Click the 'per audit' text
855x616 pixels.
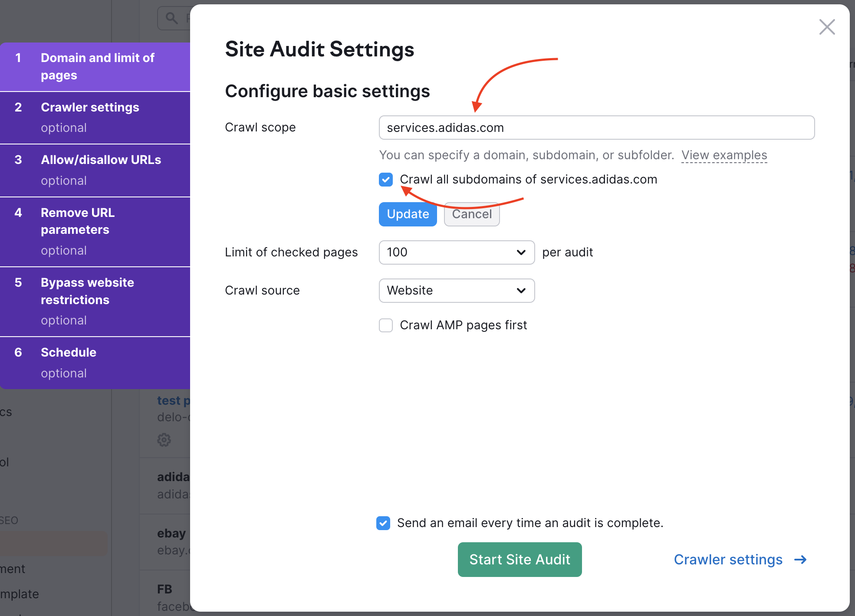click(567, 252)
